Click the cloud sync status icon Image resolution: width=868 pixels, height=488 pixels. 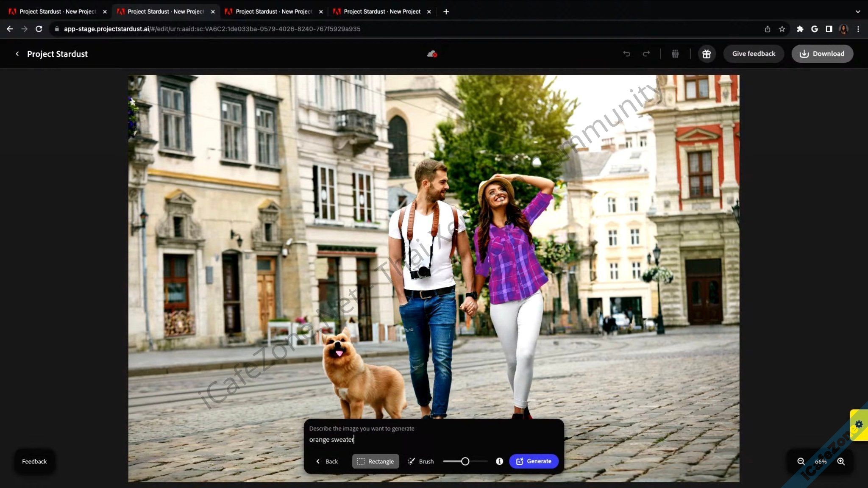[432, 54]
